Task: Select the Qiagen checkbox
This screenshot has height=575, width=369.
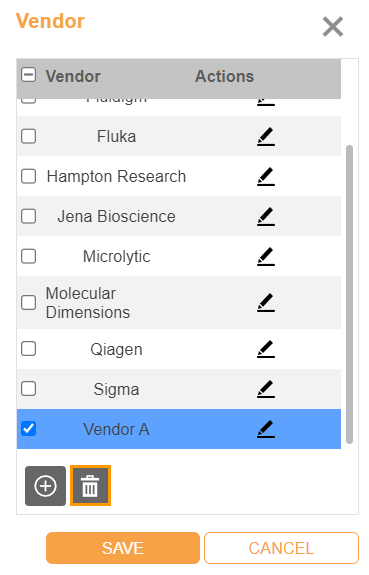Action: click(x=29, y=349)
